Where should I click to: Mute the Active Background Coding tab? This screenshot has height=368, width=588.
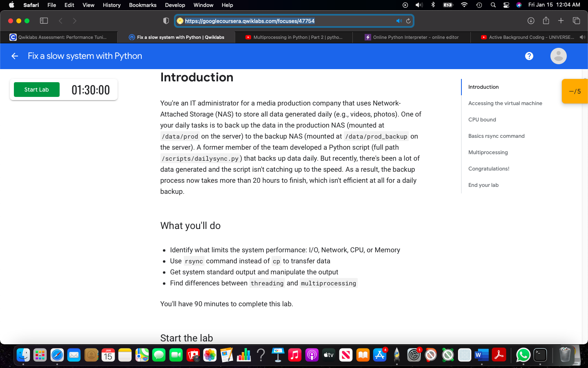[583, 37]
